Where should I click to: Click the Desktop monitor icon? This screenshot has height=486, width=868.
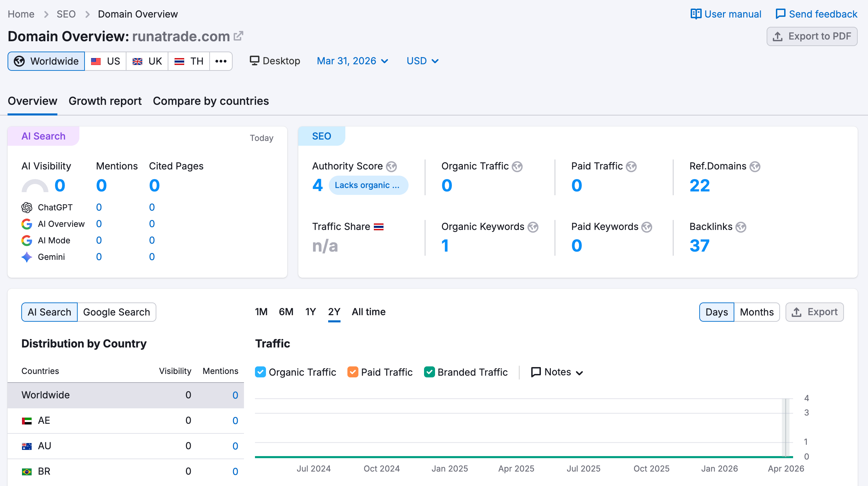pyautogui.click(x=254, y=61)
